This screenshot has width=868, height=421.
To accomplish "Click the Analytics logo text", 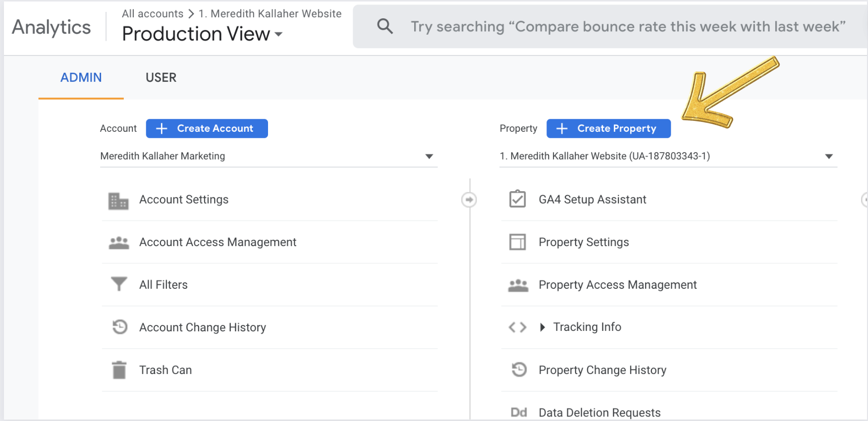I will pyautogui.click(x=52, y=27).
